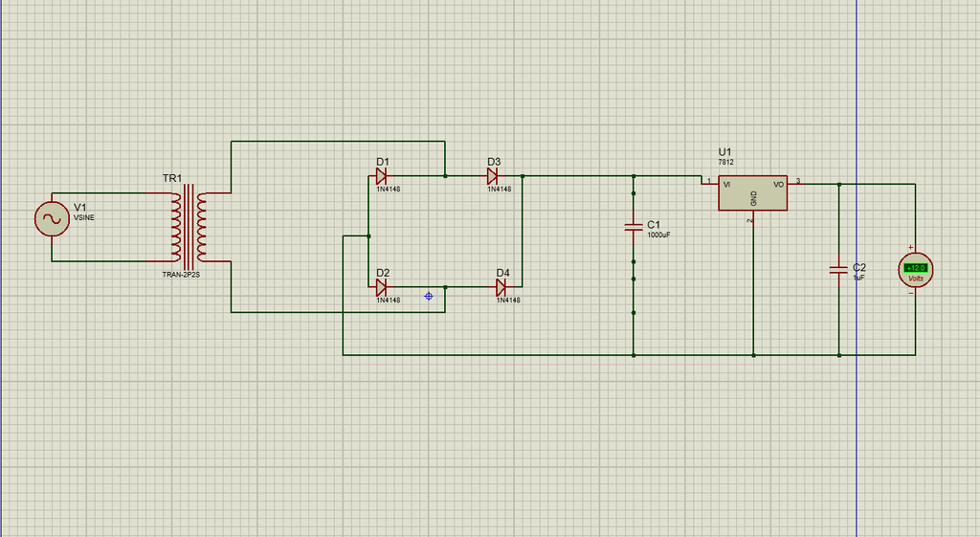
Task: Click the 1N4148 text under D2
Action: (x=389, y=300)
